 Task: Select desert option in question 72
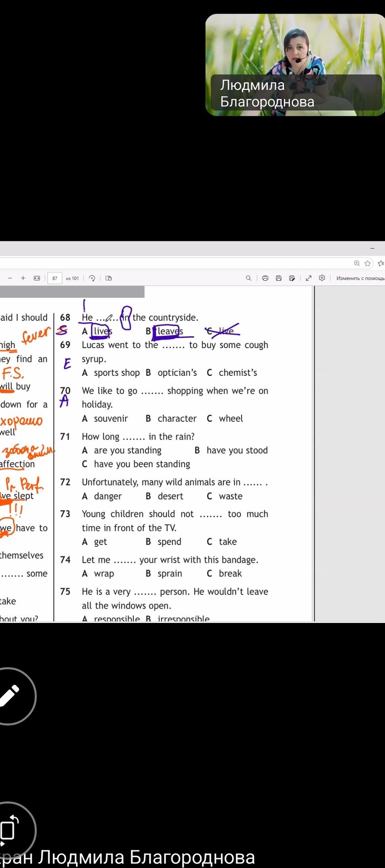coord(164,496)
